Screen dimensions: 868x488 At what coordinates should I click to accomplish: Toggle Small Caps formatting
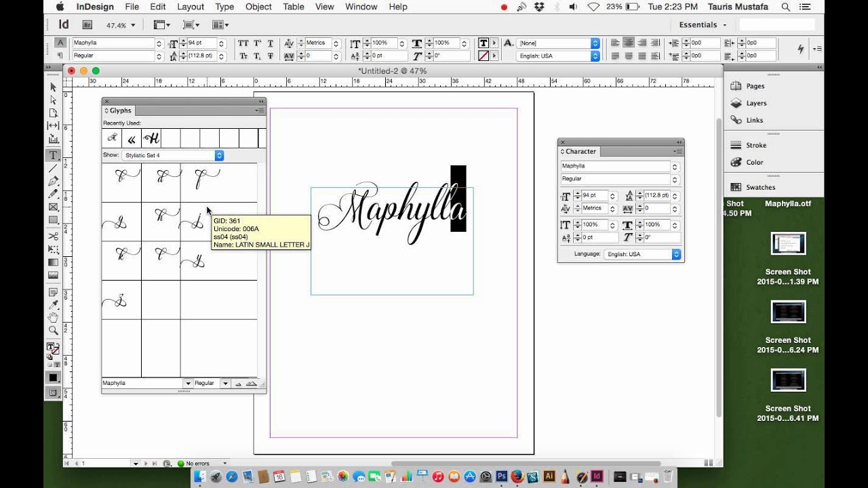point(243,56)
